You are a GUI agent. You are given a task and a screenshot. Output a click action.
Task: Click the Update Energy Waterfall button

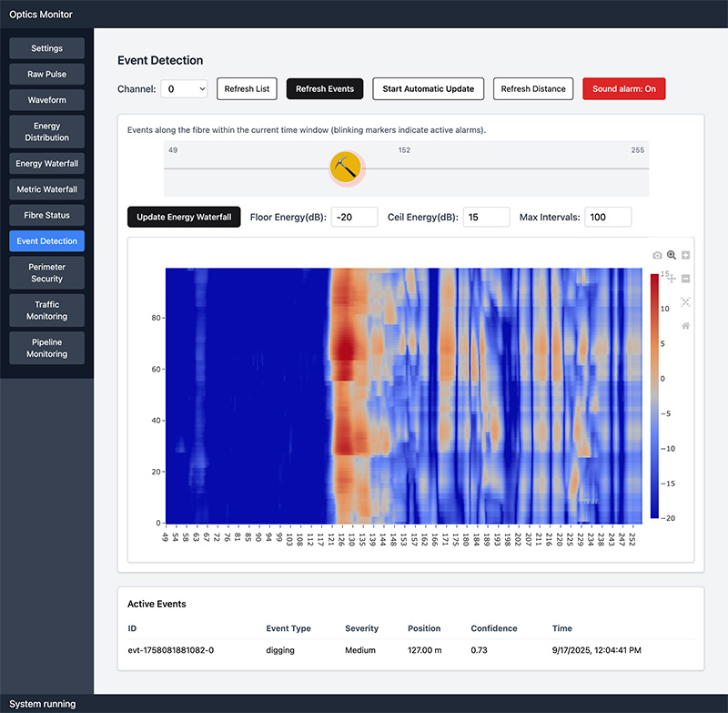[x=184, y=217]
